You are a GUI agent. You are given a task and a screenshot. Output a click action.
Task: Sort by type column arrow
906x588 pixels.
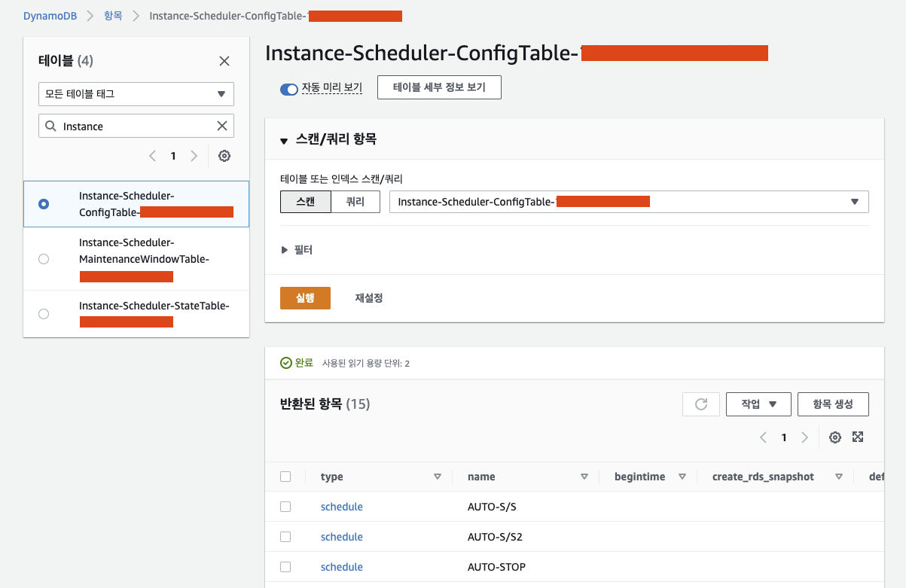[438, 477]
